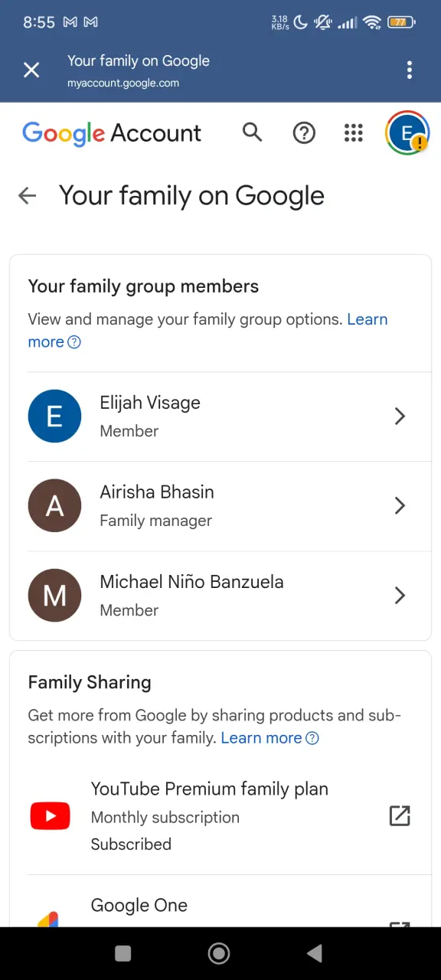Open Learn more link under Family Sharing
This screenshot has width=441, height=980.
coord(261,738)
